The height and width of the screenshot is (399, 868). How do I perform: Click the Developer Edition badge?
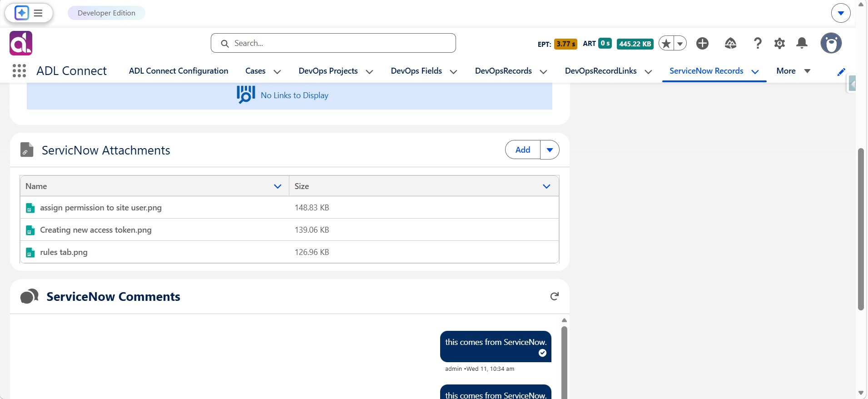106,13
